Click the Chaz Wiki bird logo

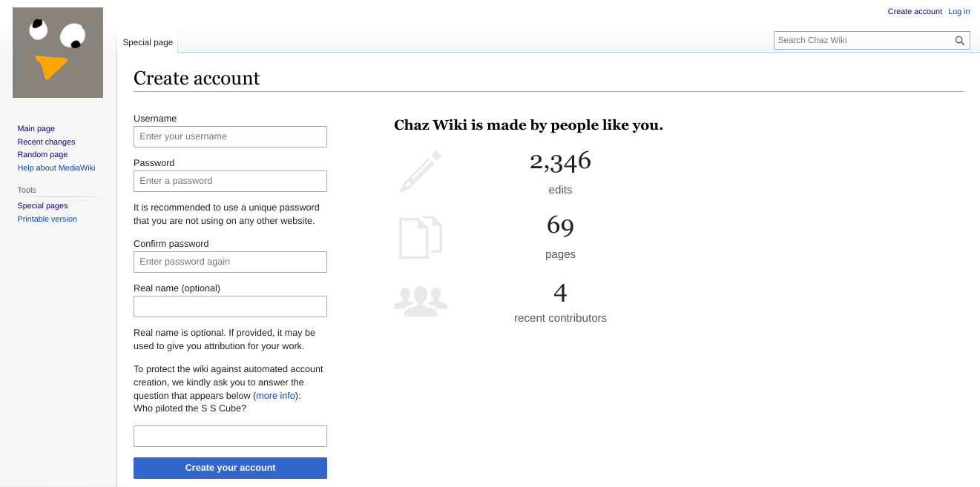coord(58,53)
